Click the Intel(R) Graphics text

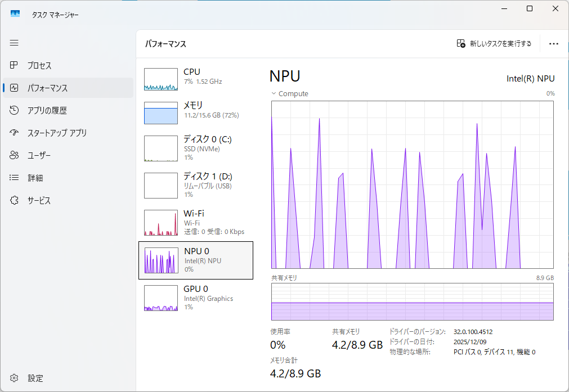pos(208,299)
